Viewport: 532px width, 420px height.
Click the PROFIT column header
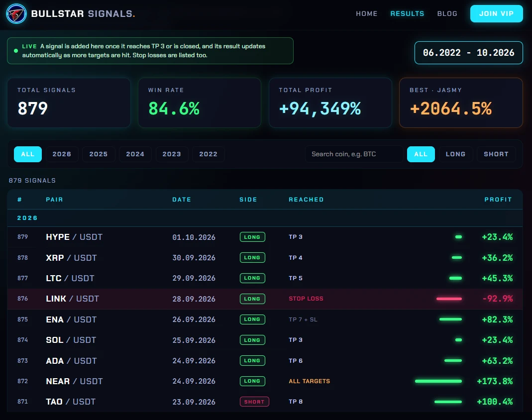pos(498,200)
